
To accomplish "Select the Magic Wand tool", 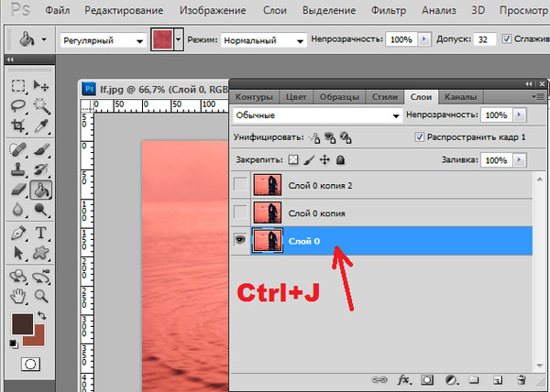I will point(41,105).
